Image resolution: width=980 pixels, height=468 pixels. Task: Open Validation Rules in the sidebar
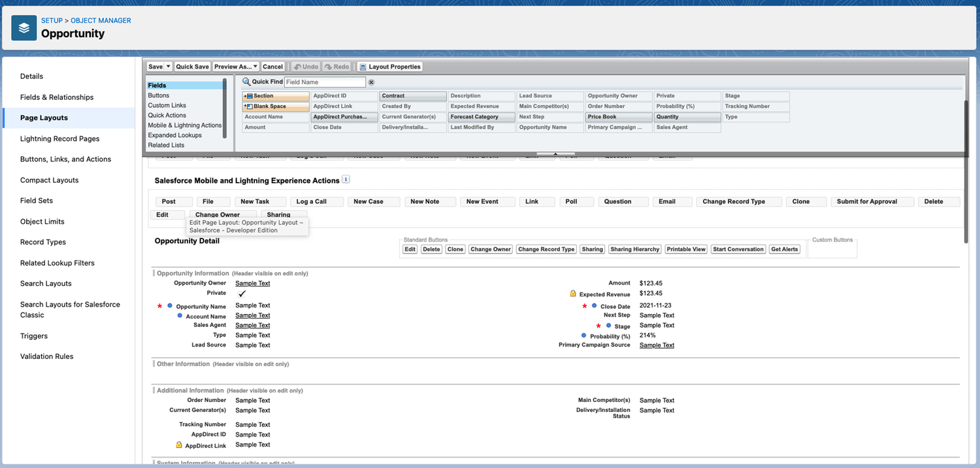click(46, 356)
